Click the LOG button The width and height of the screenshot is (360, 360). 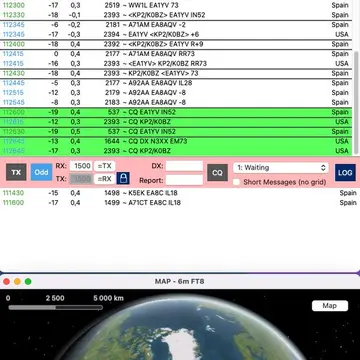tap(345, 172)
